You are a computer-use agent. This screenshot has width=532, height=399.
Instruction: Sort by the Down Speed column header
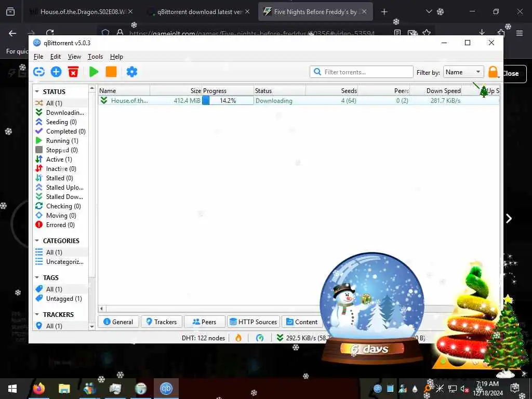[x=436, y=90]
